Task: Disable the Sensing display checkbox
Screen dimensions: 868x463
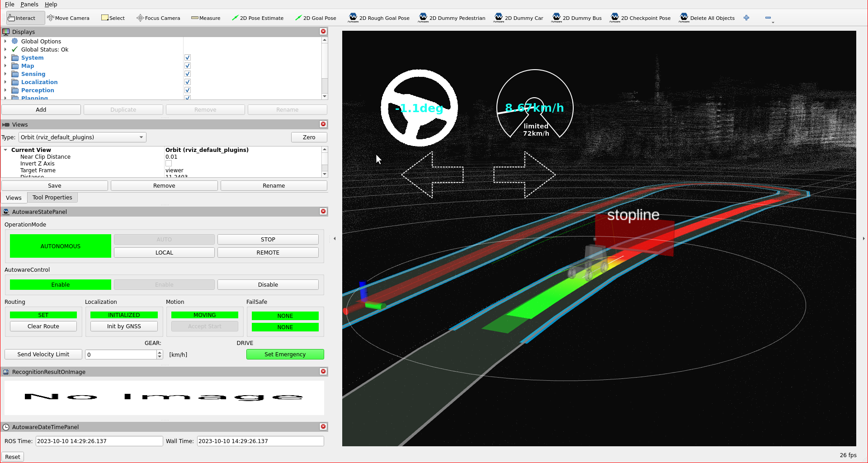Action: 187,74
